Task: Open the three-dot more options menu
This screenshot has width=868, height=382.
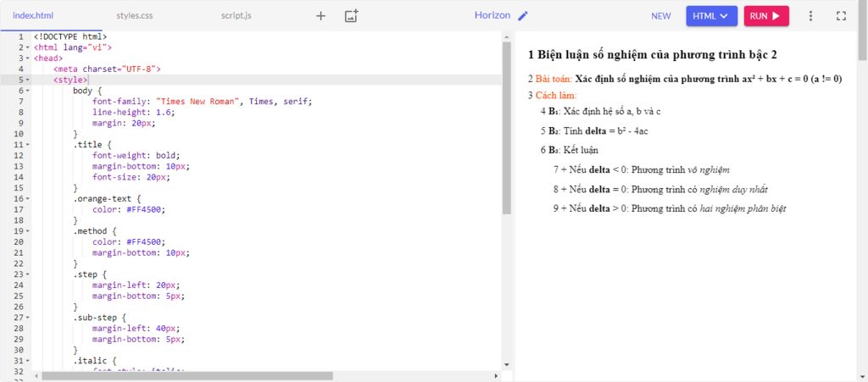Action: click(810, 15)
